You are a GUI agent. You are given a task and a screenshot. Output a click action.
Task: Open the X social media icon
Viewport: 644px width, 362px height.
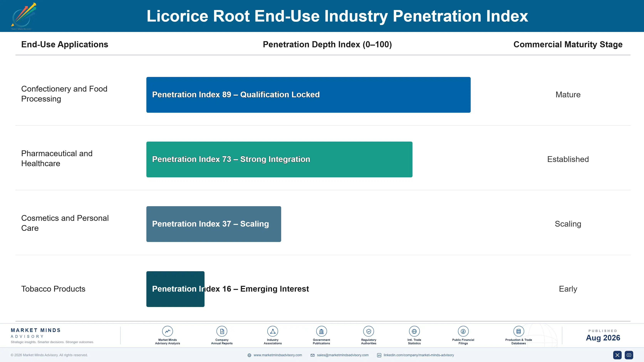coord(617,355)
